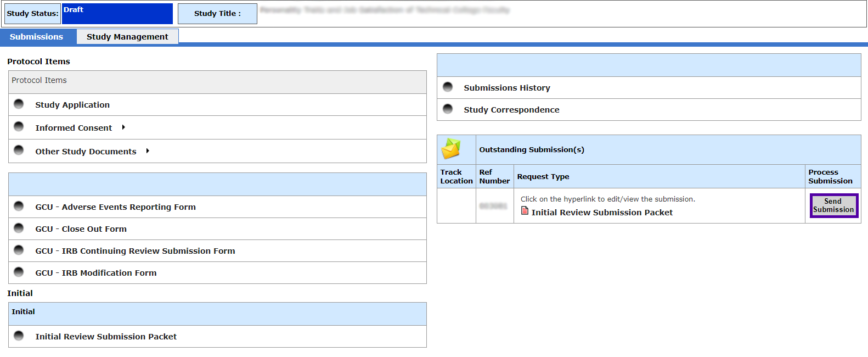This screenshot has width=868, height=357.
Task: Open Initial Review Submission Packet hyperlink in outstanding table
Action: point(602,213)
